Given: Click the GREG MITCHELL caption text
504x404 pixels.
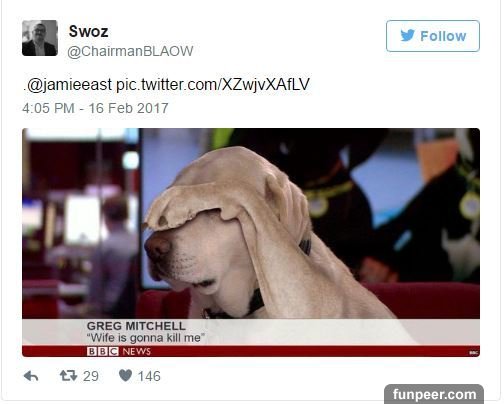Looking at the screenshot, I should pos(136,326).
